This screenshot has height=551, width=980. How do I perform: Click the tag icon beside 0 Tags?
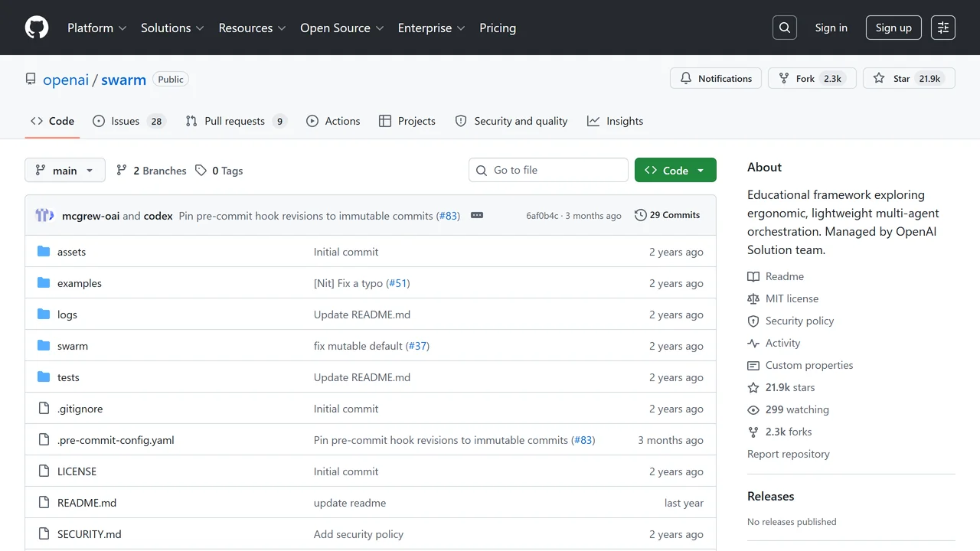201,170
